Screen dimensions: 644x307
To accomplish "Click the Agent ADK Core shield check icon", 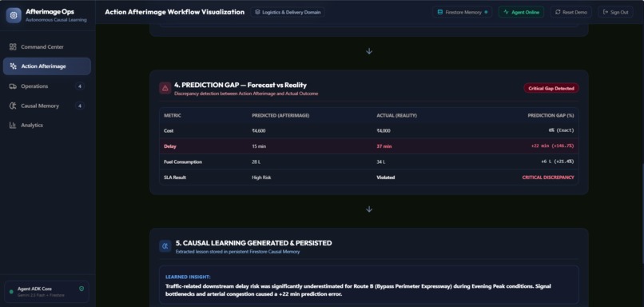I will [x=81, y=289].
